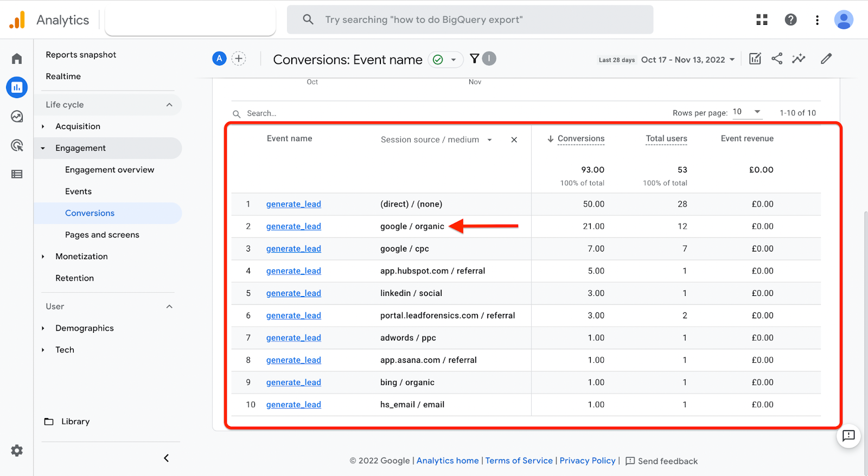Open the Analytics home footer link
The width and height of the screenshot is (868, 476).
[x=448, y=461]
